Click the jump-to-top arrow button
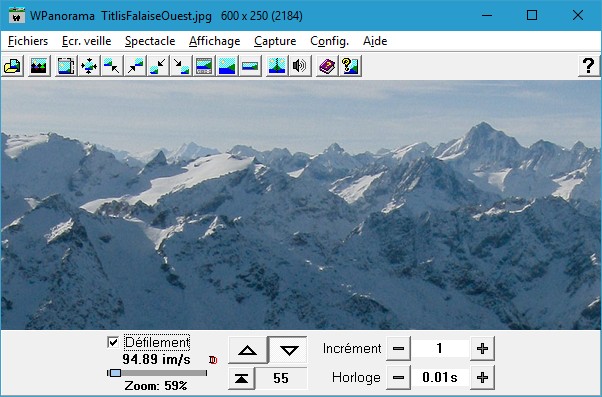602x397 pixels. pos(241,378)
